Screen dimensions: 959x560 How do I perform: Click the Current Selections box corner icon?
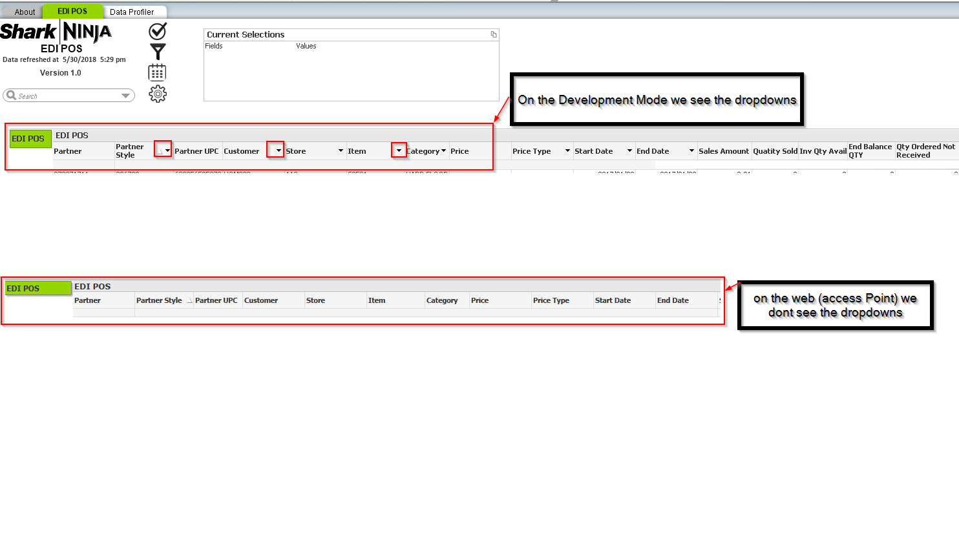[x=494, y=34]
